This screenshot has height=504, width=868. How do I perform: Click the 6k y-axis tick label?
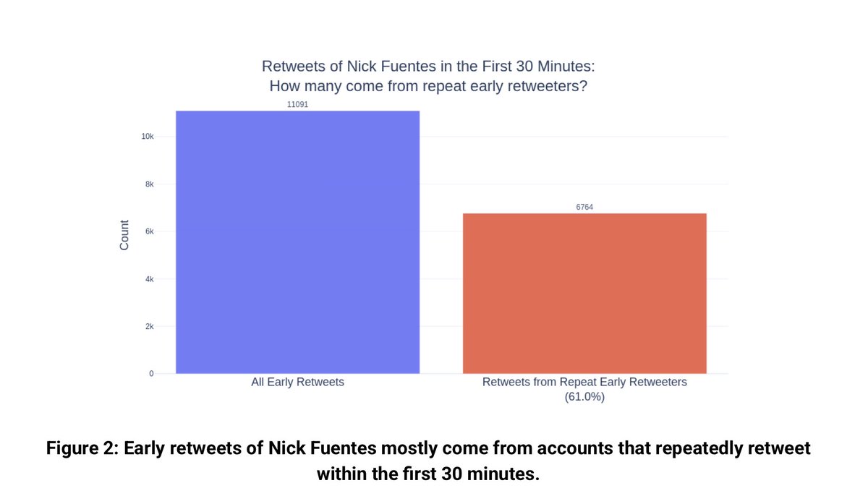(x=148, y=231)
